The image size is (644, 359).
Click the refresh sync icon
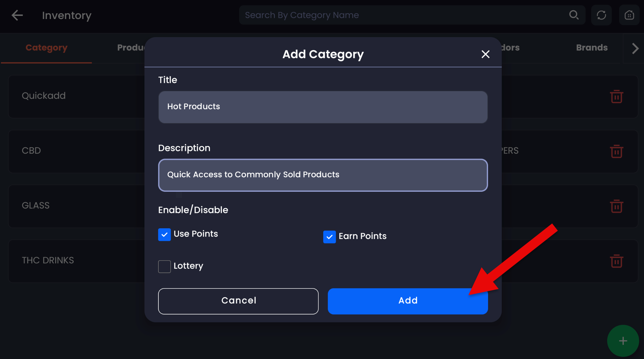(x=601, y=15)
